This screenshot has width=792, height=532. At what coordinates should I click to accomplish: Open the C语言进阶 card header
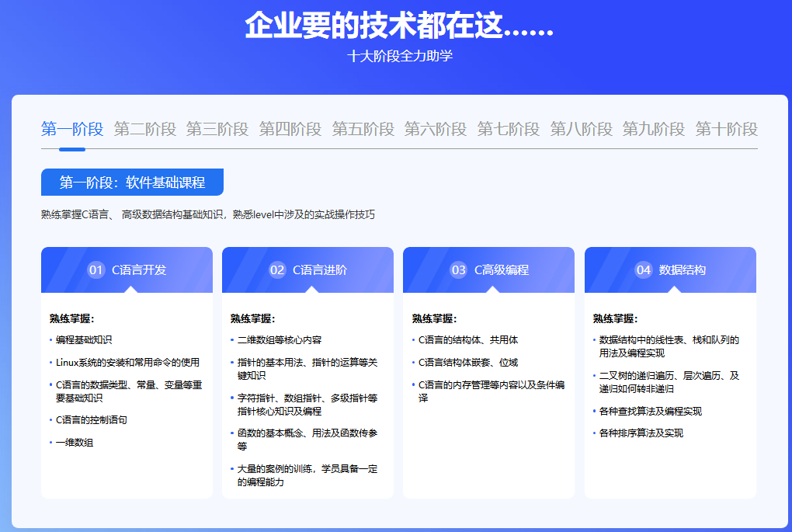pyautogui.click(x=307, y=269)
